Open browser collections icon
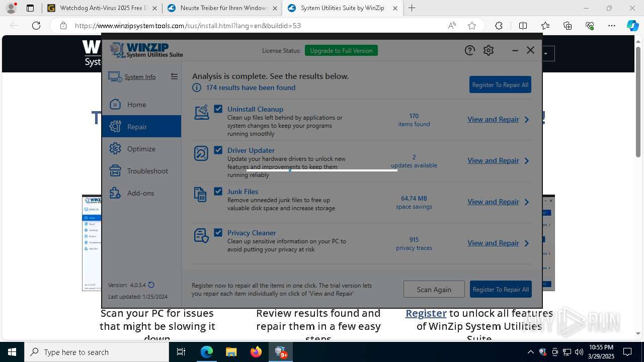Screen dimensions: 644x362 (568, 26)
